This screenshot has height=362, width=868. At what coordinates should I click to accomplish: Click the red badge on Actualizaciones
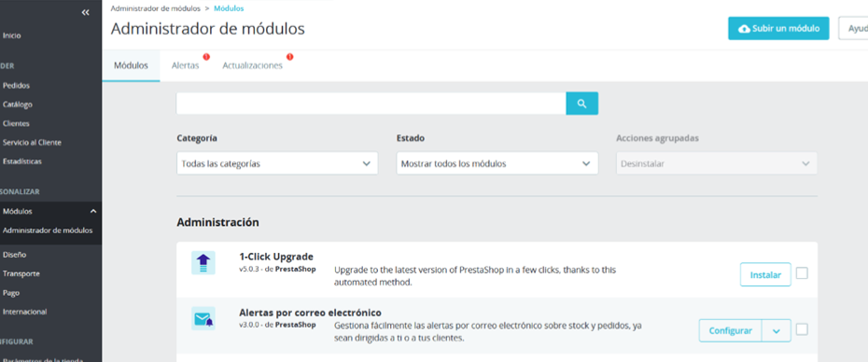[289, 57]
